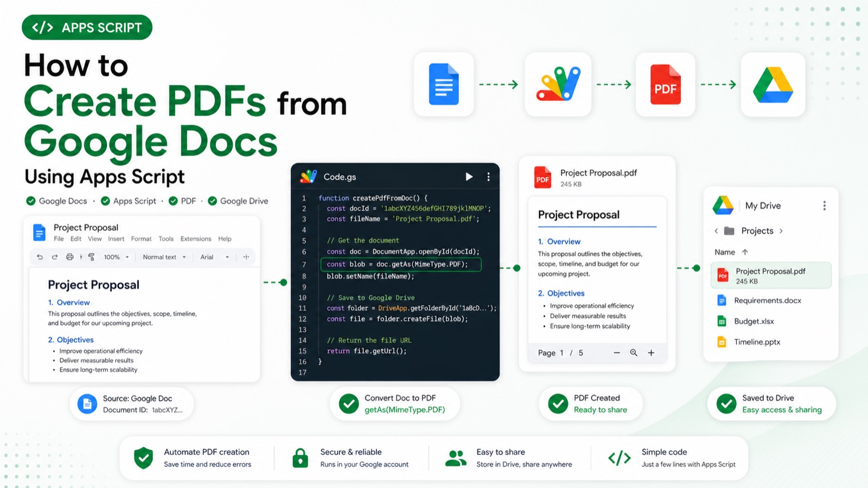Click the large red PDF flow icon
The image size is (868, 488).
[x=666, y=84]
